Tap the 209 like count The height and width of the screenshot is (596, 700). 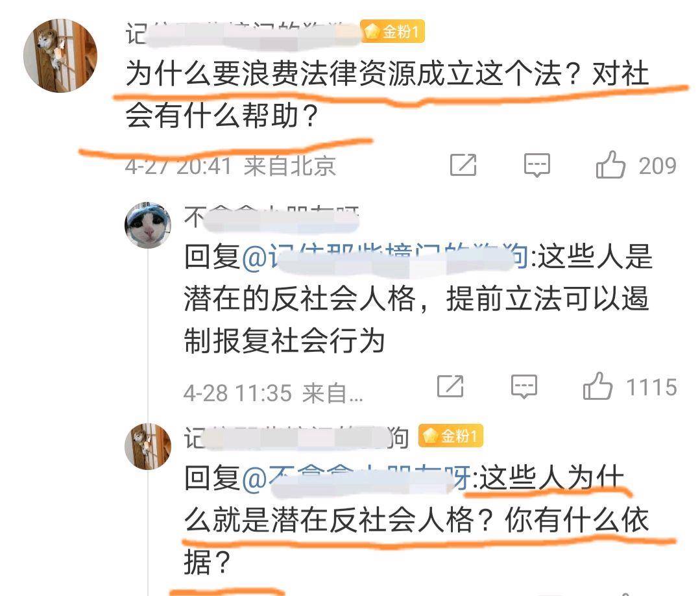(x=658, y=166)
